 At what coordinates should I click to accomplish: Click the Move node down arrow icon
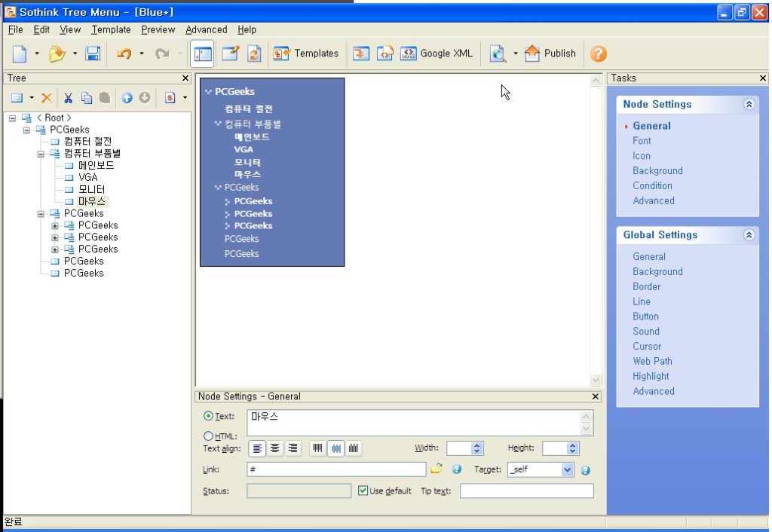(144, 98)
